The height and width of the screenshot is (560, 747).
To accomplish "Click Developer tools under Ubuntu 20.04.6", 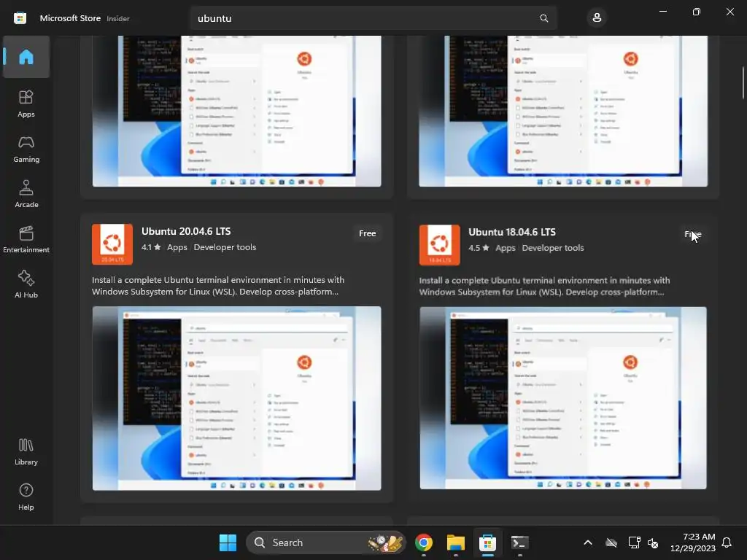I will pos(225,247).
